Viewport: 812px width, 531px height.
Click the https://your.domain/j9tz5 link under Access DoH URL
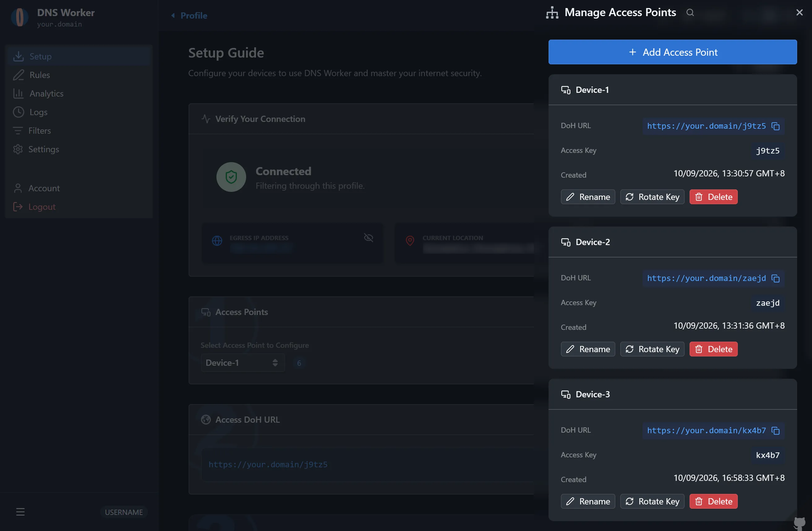click(268, 465)
